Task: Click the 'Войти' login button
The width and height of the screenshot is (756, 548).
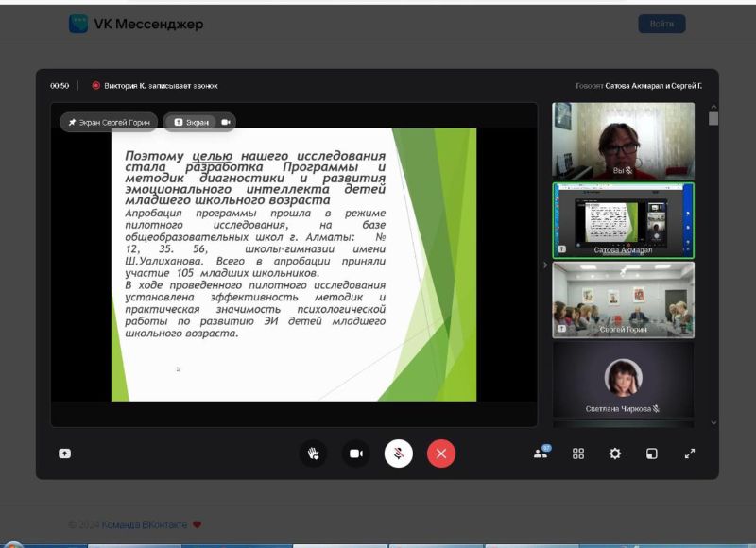Action: pyautogui.click(x=661, y=24)
